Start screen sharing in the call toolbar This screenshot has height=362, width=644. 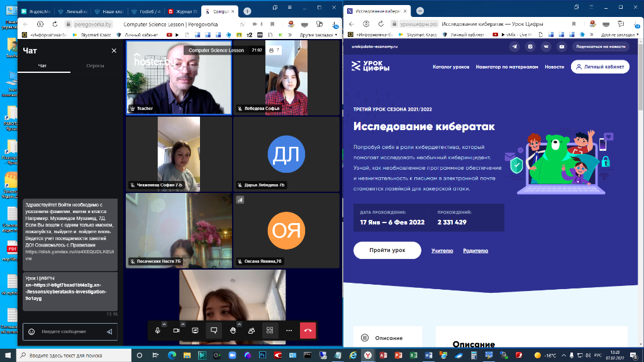pos(195,331)
